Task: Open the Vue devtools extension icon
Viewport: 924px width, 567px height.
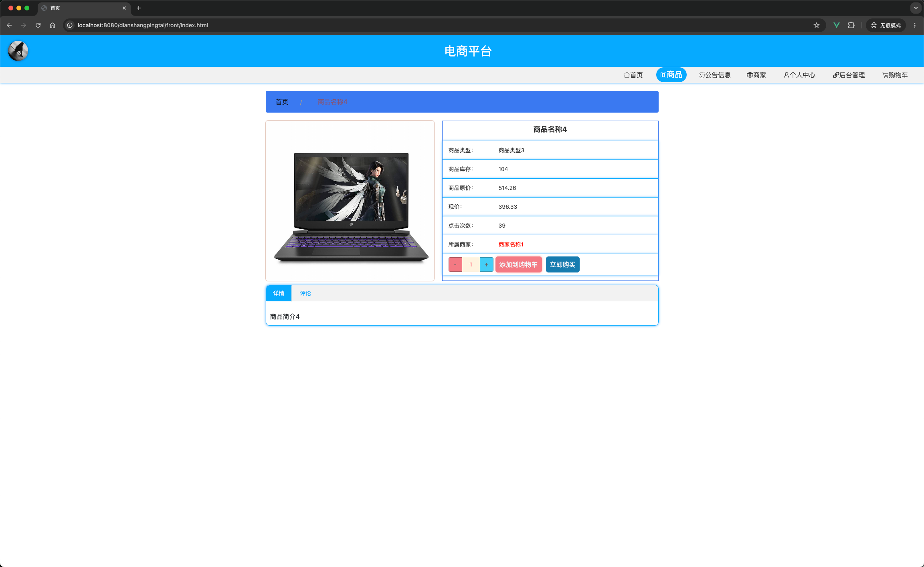Action: tap(837, 25)
